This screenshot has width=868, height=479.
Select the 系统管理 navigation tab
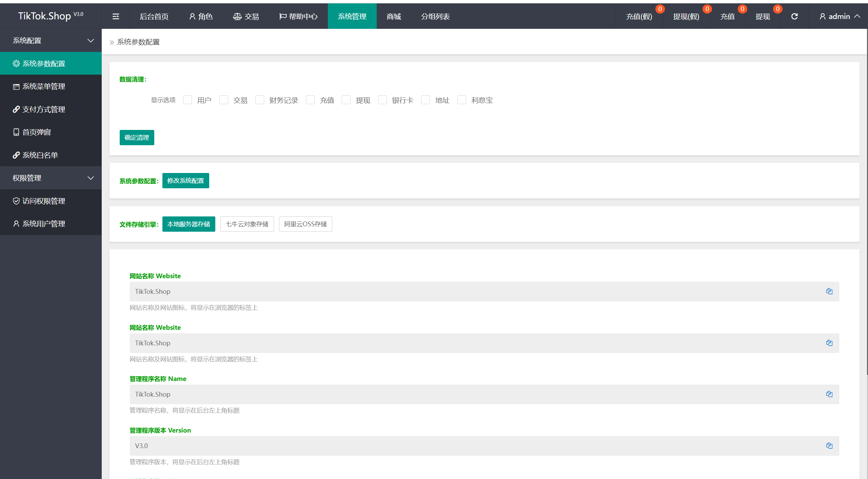click(352, 16)
